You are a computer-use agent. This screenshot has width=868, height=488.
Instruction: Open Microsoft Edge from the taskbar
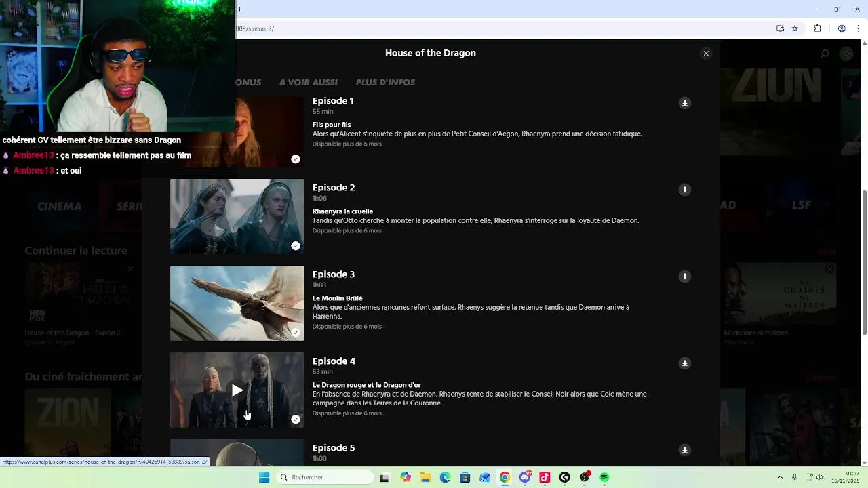tap(445, 477)
